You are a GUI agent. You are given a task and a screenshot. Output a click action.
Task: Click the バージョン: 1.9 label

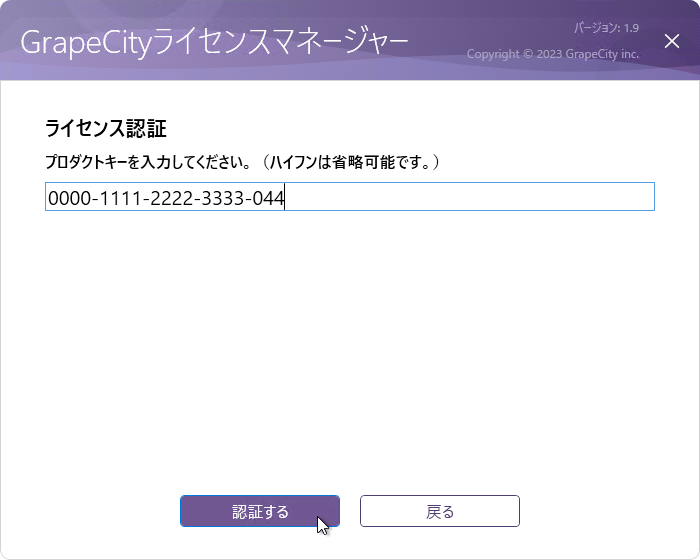[x=606, y=28]
